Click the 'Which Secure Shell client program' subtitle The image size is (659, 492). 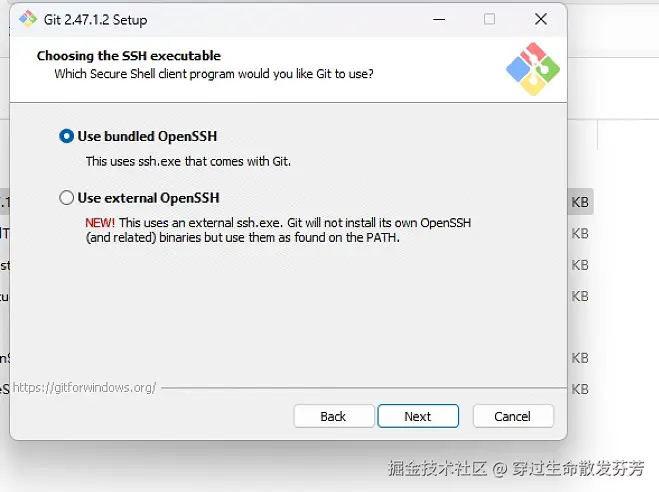tap(214, 74)
